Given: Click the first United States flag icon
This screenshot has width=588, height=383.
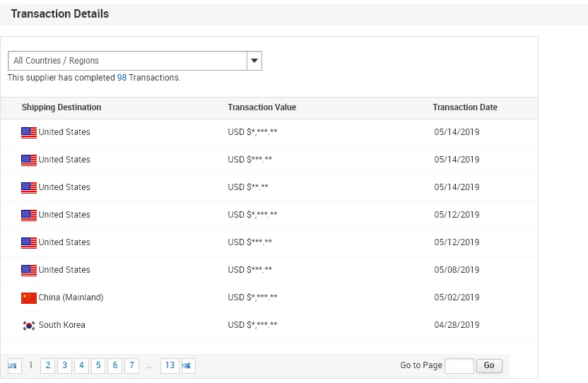Looking at the screenshot, I should (29, 132).
